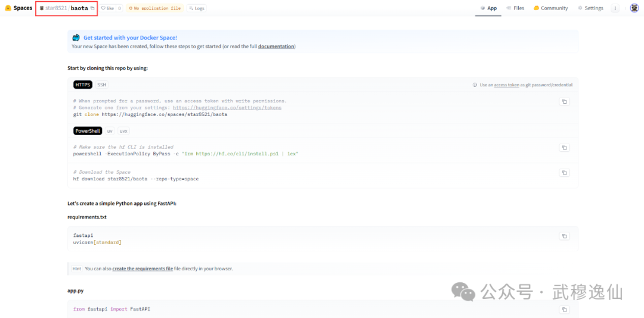
Task: Click the hf download star8521/baota command text
Action: pyautogui.click(x=136, y=179)
